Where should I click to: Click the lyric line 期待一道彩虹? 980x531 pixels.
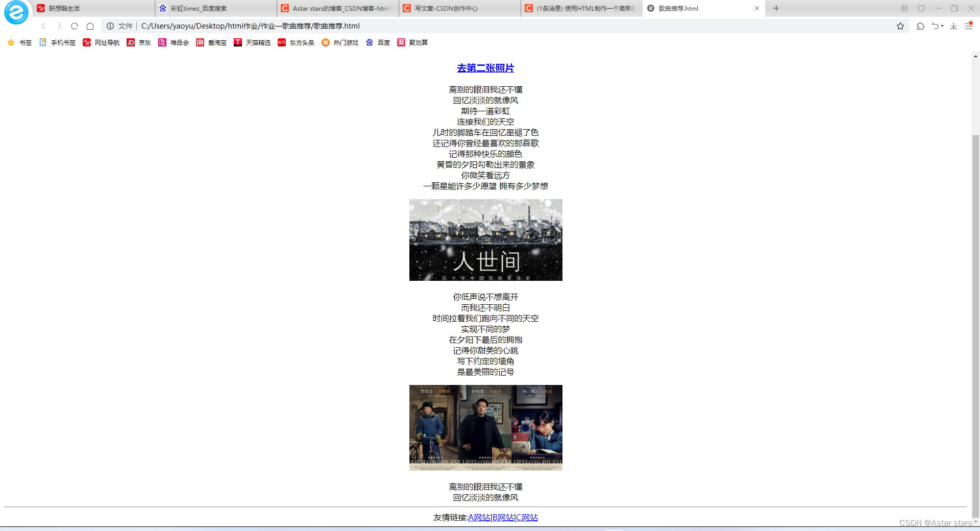click(485, 111)
